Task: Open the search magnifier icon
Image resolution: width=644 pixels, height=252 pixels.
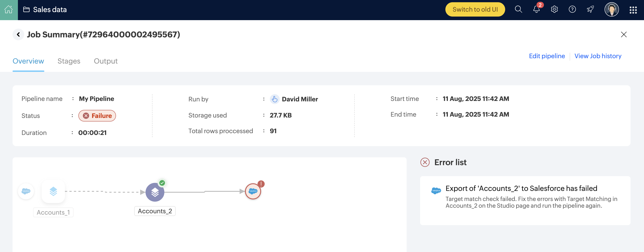Action: coord(518,9)
